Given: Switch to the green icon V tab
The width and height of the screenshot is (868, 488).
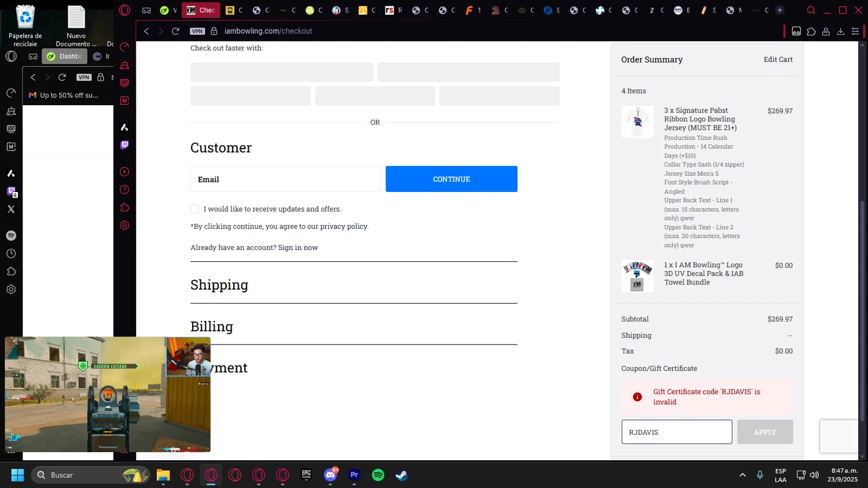Looking at the screenshot, I should click(x=168, y=10).
